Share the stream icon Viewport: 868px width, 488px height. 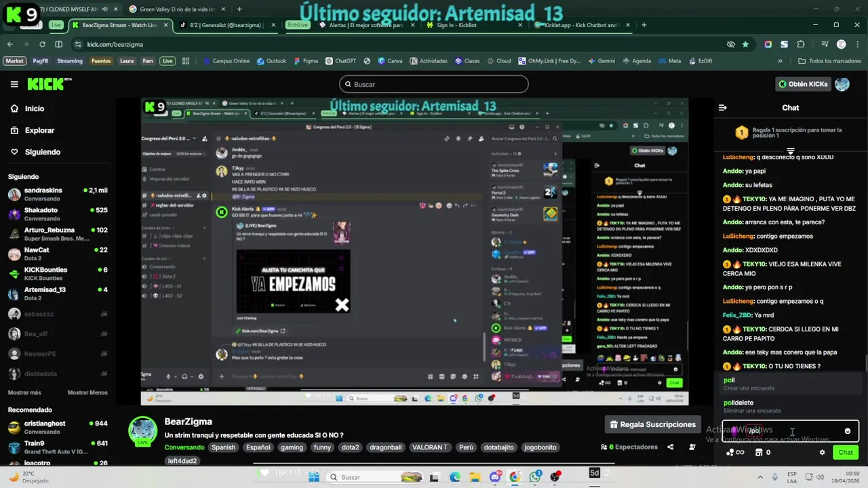click(670, 447)
